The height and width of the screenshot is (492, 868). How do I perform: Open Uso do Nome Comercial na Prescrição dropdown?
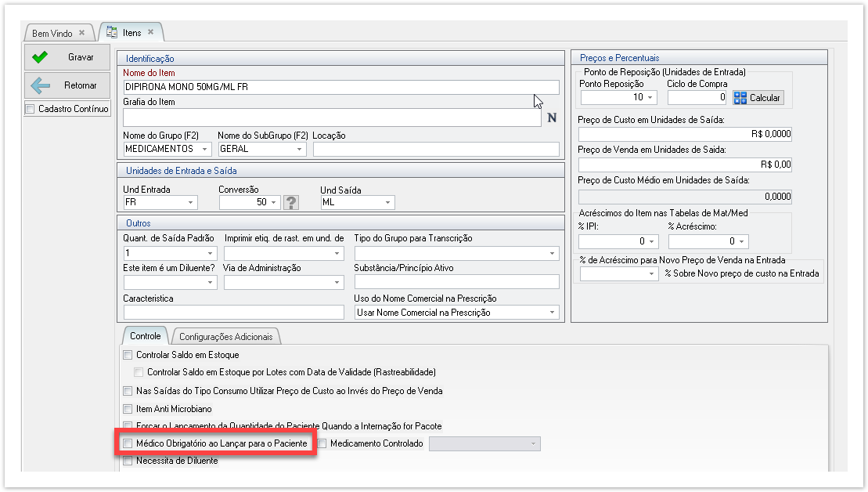pyautogui.click(x=553, y=313)
